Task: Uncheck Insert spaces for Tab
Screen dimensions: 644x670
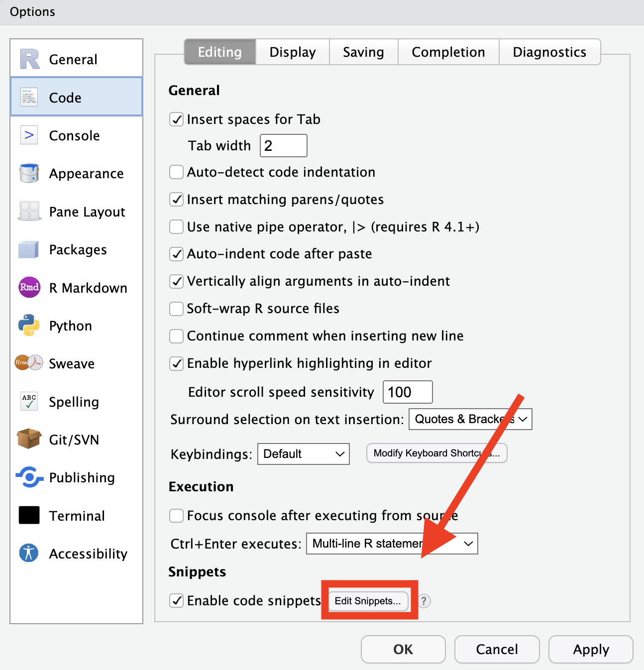Action: (x=177, y=119)
